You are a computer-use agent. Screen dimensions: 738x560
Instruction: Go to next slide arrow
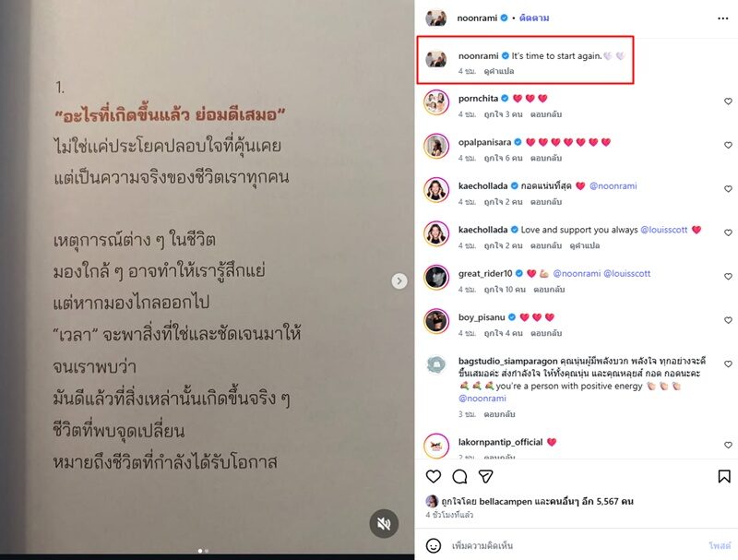(x=399, y=281)
